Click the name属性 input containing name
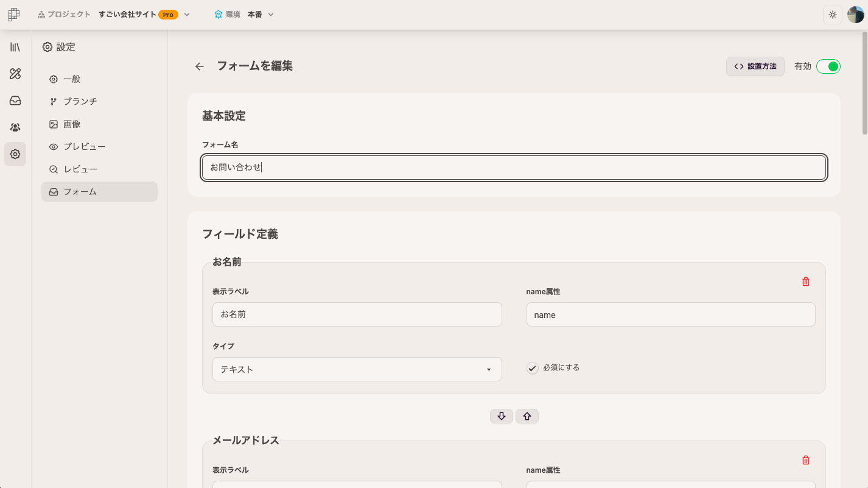The height and width of the screenshot is (488, 868). (x=671, y=314)
